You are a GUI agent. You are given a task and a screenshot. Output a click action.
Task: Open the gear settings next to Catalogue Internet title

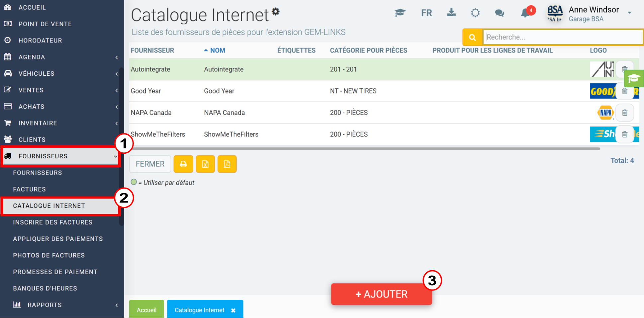276,12
